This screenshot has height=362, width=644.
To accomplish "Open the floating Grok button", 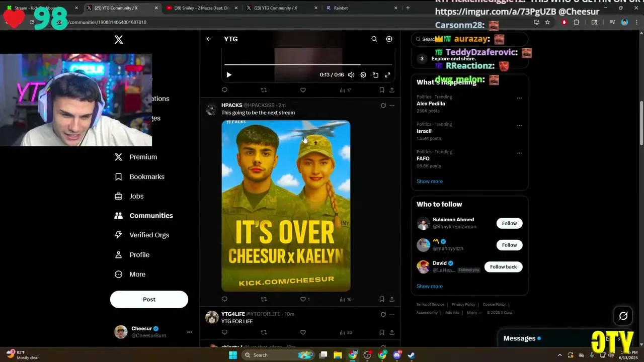I will pyautogui.click(x=623, y=316).
